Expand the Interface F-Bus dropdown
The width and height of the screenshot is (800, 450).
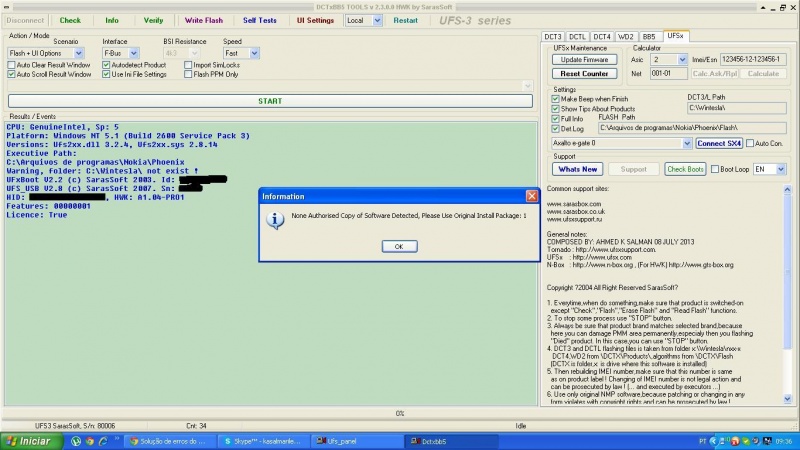133,53
